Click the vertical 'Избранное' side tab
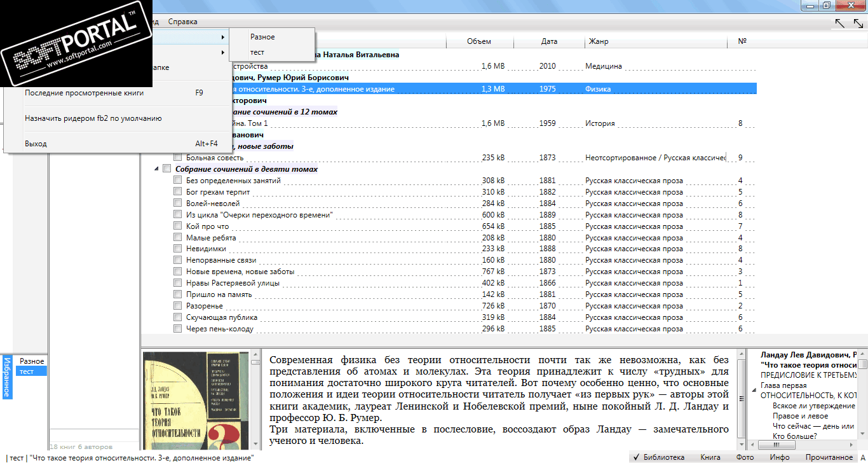The width and height of the screenshot is (868, 463). coord(7,377)
